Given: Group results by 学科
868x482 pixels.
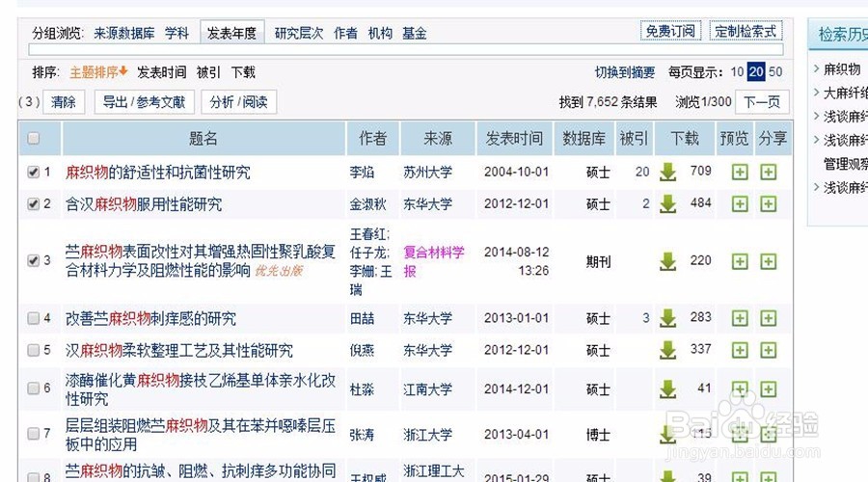Looking at the screenshot, I should [176, 33].
